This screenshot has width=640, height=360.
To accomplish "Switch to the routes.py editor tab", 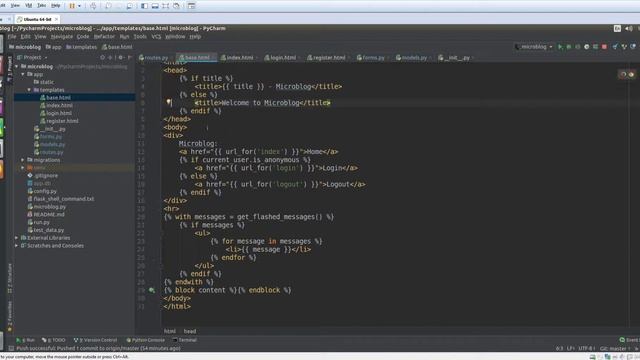I will pos(153,58).
